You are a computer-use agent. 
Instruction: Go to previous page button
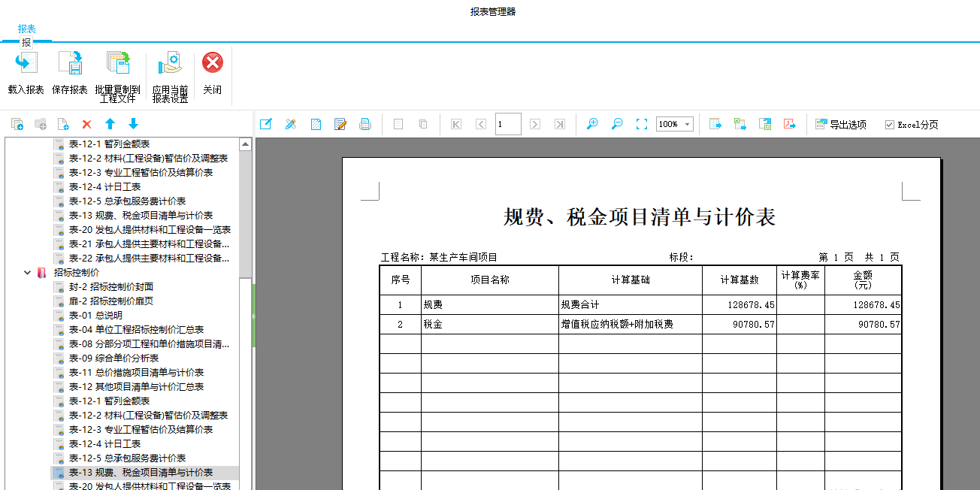coord(481,124)
